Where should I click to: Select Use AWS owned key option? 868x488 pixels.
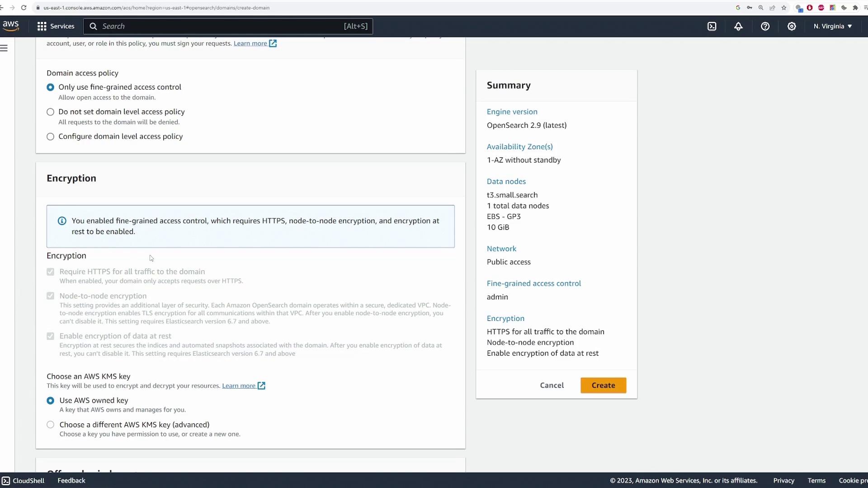tap(50, 401)
